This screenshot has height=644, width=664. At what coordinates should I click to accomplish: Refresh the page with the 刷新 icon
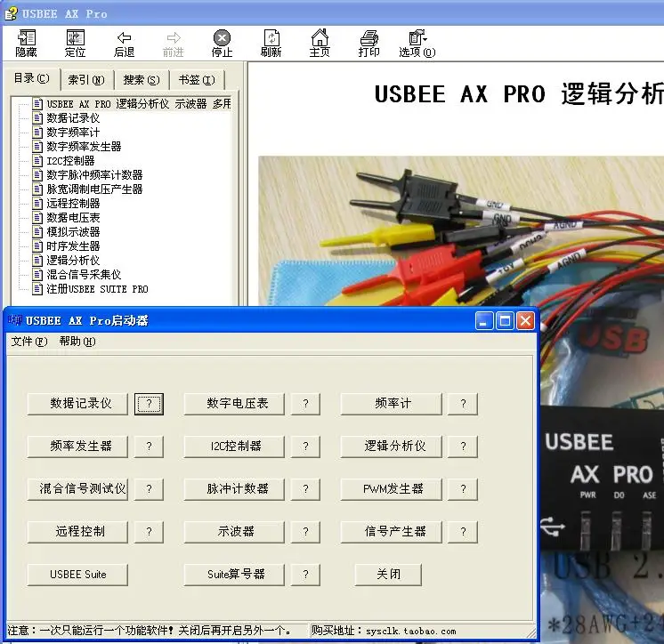271,44
